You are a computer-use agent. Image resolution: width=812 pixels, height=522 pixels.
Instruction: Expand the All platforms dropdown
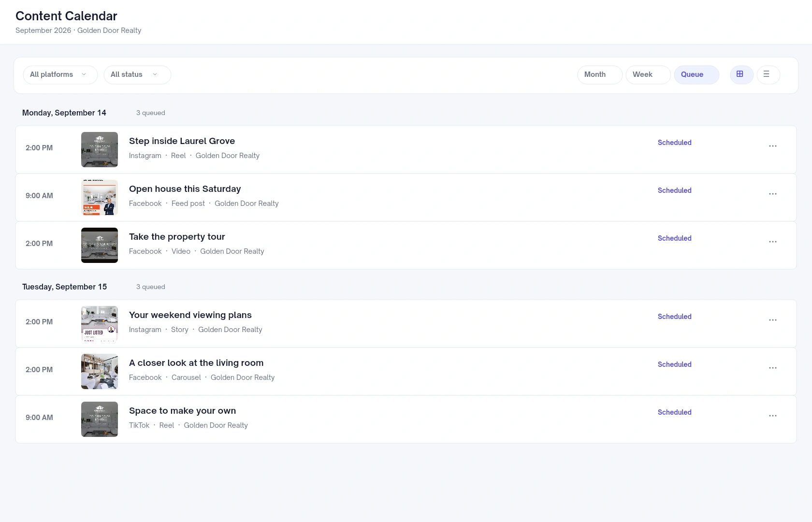pyautogui.click(x=60, y=74)
